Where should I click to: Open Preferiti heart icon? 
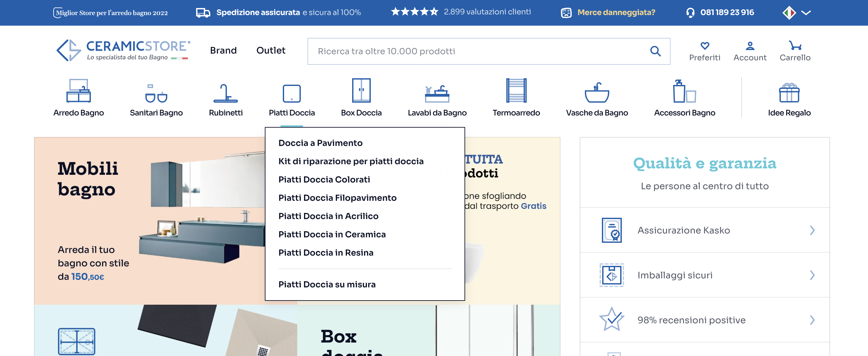(705, 46)
